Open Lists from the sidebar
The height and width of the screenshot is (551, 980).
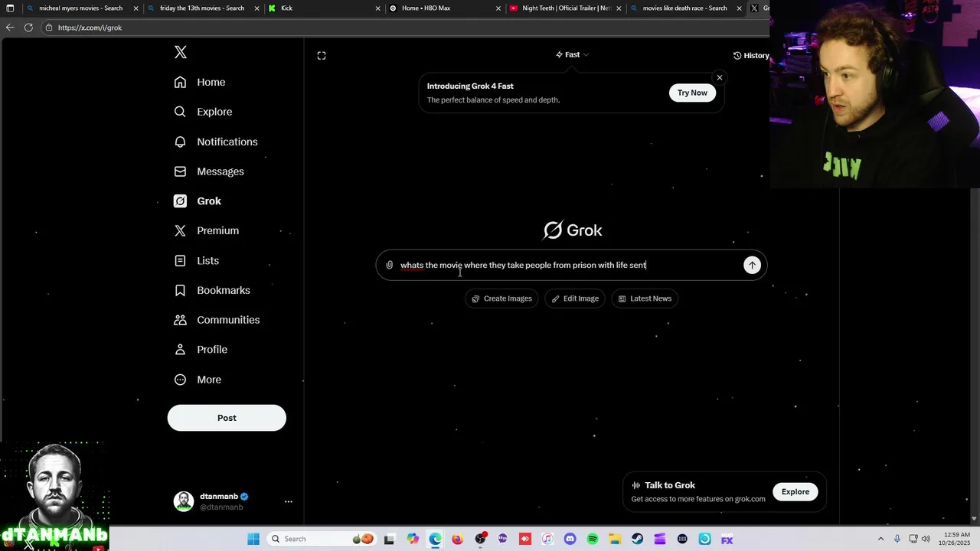coord(197,261)
